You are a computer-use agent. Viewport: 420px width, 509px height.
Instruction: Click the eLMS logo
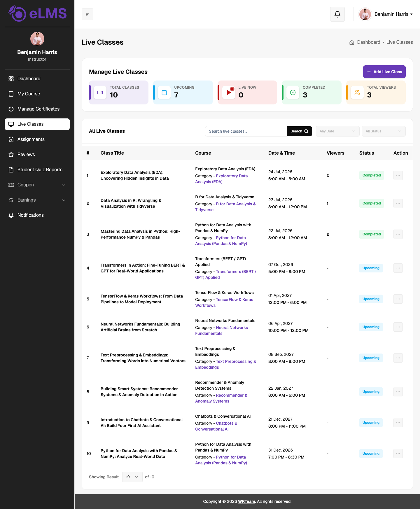click(x=37, y=13)
